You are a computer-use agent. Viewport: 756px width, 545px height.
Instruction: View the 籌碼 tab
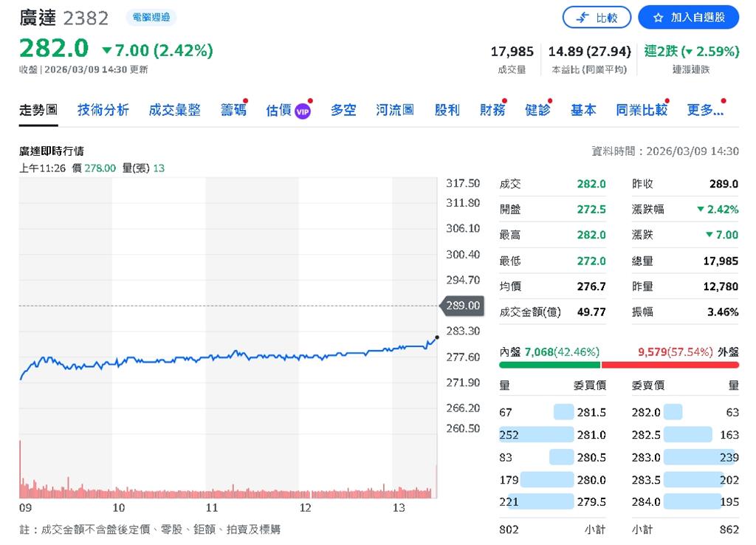[x=233, y=109]
